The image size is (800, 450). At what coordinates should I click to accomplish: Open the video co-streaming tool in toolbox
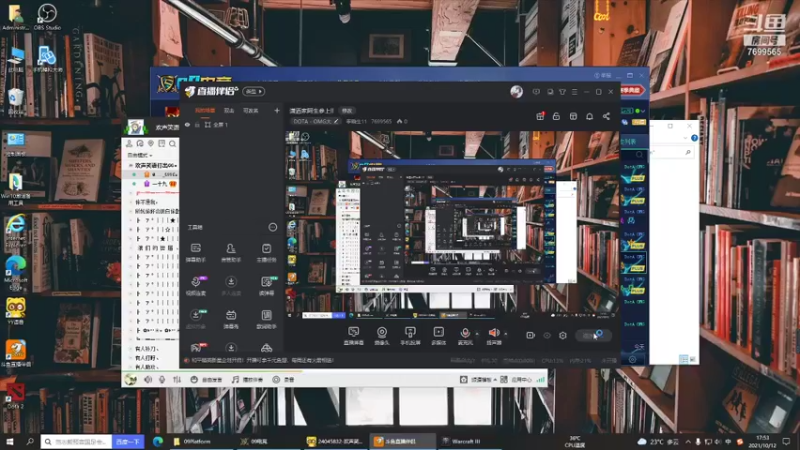pyautogui.click(x=195, y=286)
